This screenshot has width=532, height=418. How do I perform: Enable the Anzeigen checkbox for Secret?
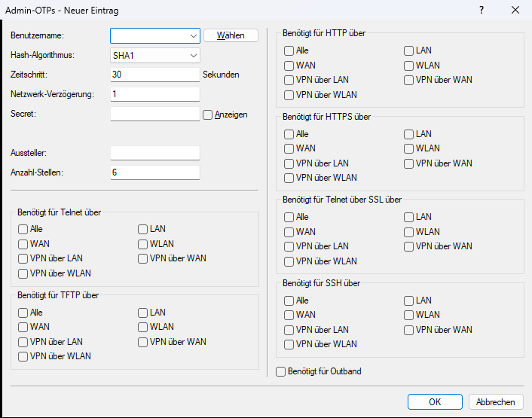[209, 114]
